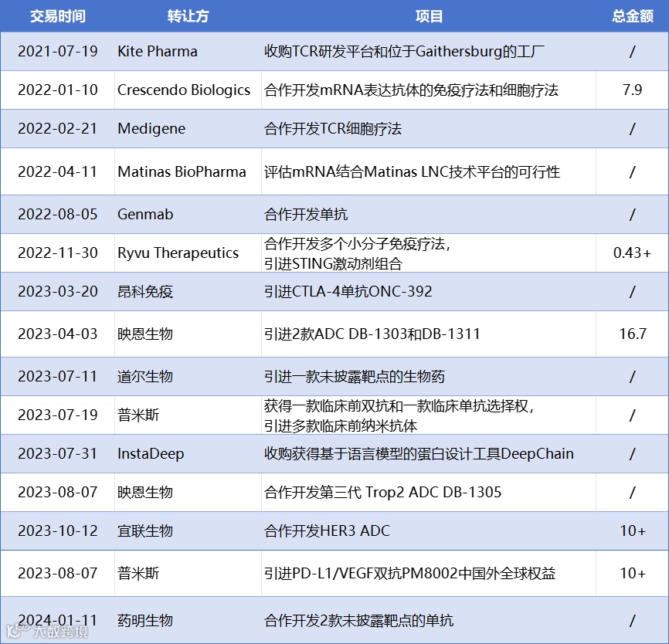Click the 16.7 amount cell
This screenshot has width=669, height=644.
pyautogui.click(x=633, y=334)
